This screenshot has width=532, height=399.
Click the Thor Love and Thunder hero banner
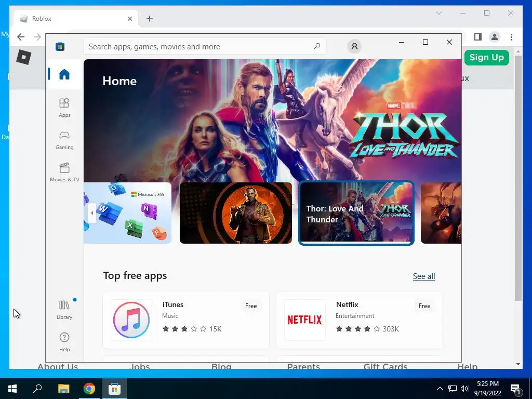(272, 121)
